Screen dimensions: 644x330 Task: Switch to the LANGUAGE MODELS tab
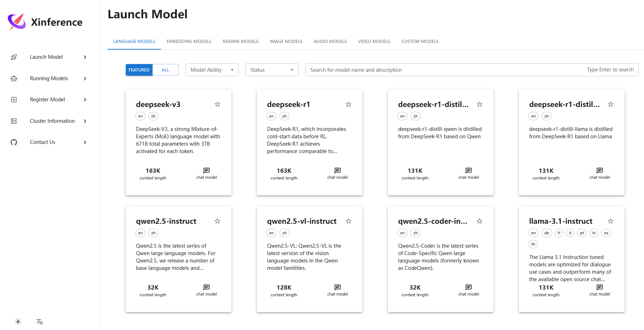tap(134, 42)
